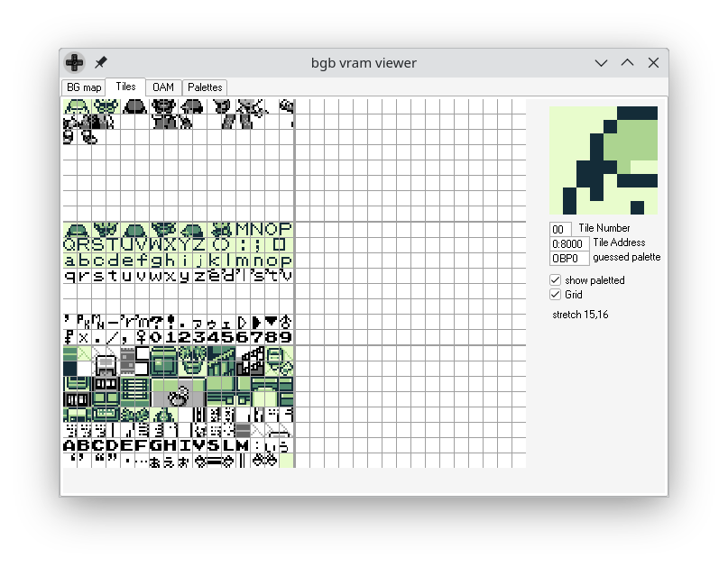The height and width of the screenshot is (567, 728).
Task: Toggle the show paletted checkbox
Action: [556, 280]
